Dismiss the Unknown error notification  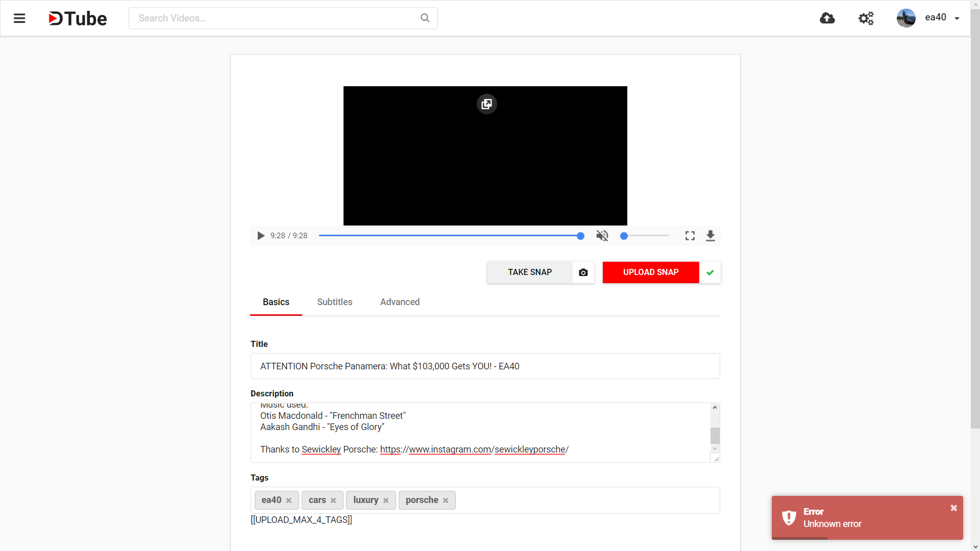pos(953,508)
